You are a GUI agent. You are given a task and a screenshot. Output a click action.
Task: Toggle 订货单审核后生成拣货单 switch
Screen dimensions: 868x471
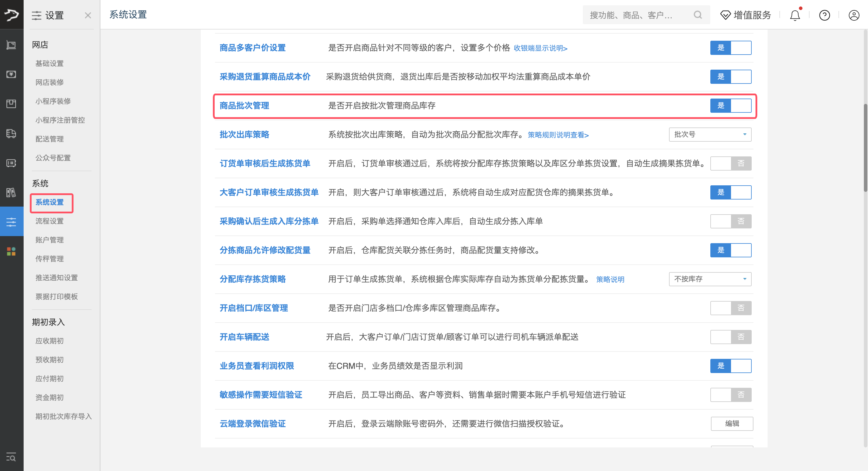731,163
